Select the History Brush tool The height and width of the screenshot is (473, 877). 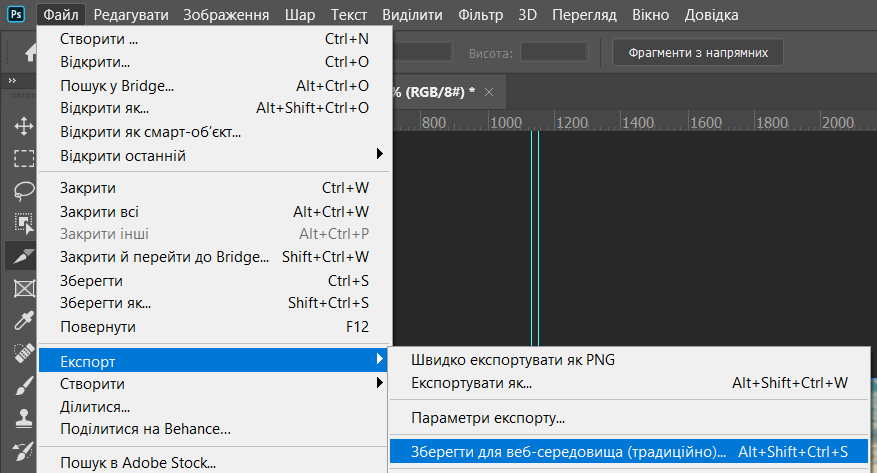tap(23, 451)
